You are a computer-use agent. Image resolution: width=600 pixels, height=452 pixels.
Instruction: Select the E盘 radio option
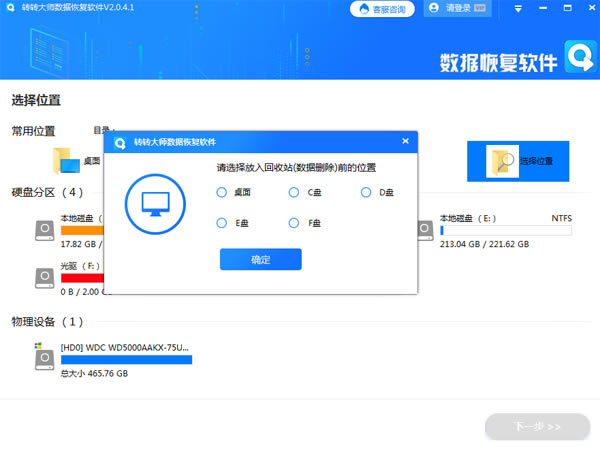pyautogui.click(x=222, y=223)
